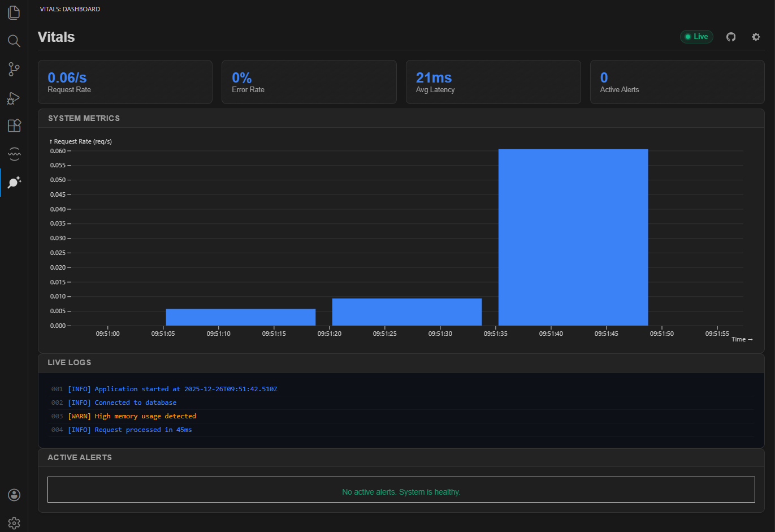Image resolution: width=775 pixels, height=532 pixels.
Task: Select the active Vitals probe sidebar icon
Action: [x=14, y=182]
